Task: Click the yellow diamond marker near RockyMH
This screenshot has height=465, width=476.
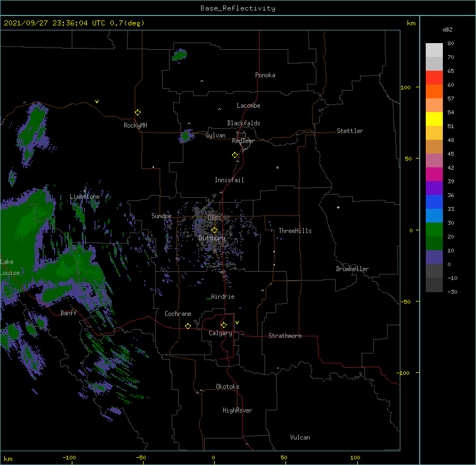Action: [137, 113]
